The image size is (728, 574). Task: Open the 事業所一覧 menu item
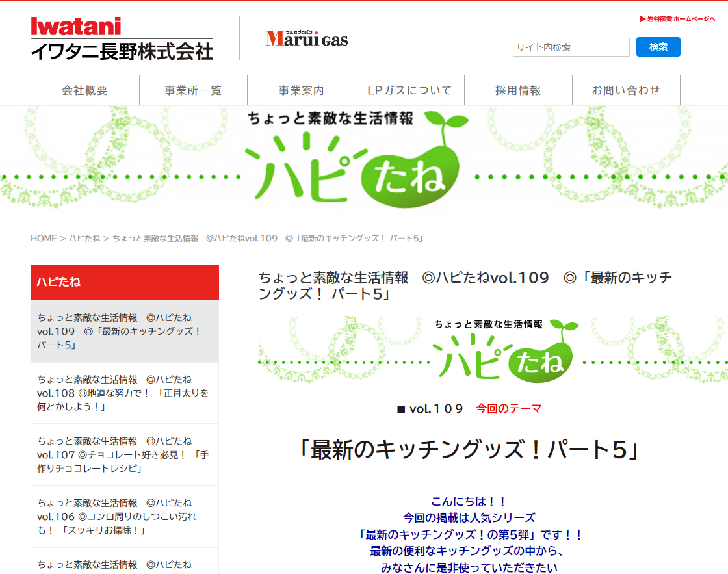(x=193, y=90)
